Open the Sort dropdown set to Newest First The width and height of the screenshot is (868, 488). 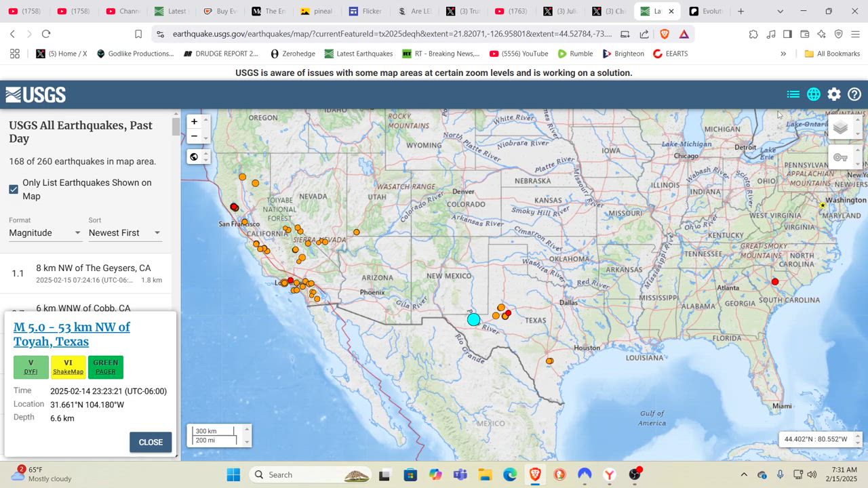pos(124,232)
